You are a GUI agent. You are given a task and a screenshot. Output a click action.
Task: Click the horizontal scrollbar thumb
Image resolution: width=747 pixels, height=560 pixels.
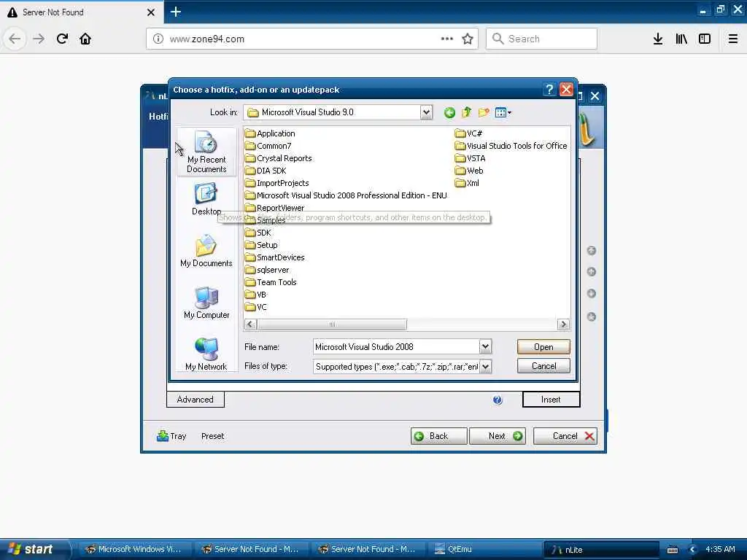332,324
